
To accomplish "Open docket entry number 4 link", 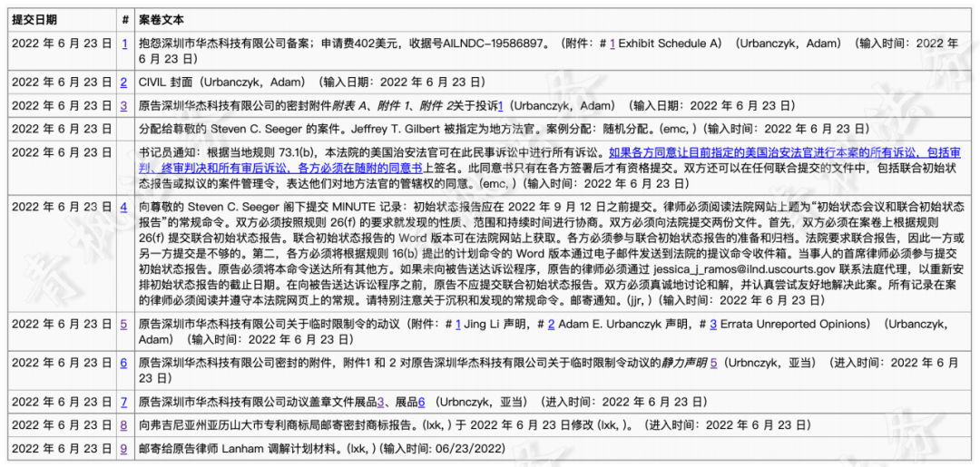I will pos(124,207).
